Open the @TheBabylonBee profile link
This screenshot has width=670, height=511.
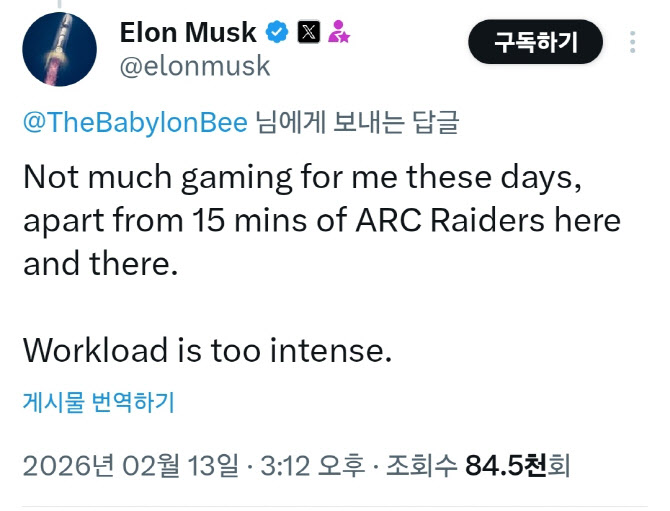135,122
